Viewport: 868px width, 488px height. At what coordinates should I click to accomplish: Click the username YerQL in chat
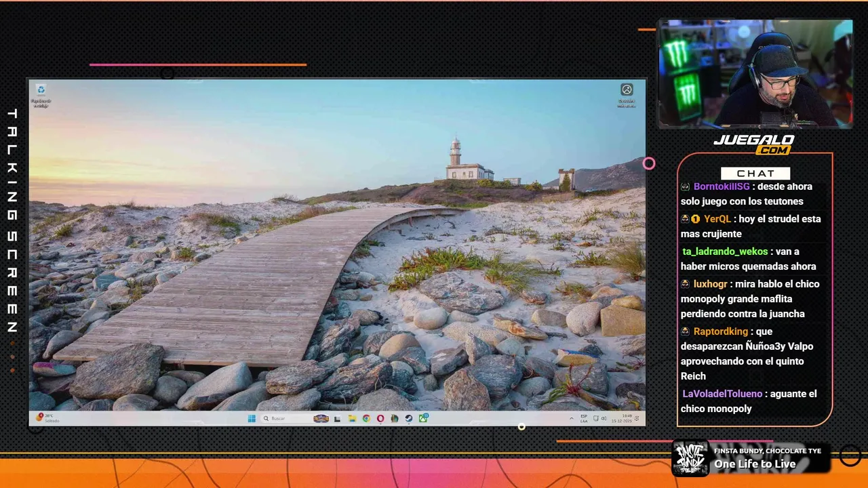pyautogui.click(x=717, y=219)
